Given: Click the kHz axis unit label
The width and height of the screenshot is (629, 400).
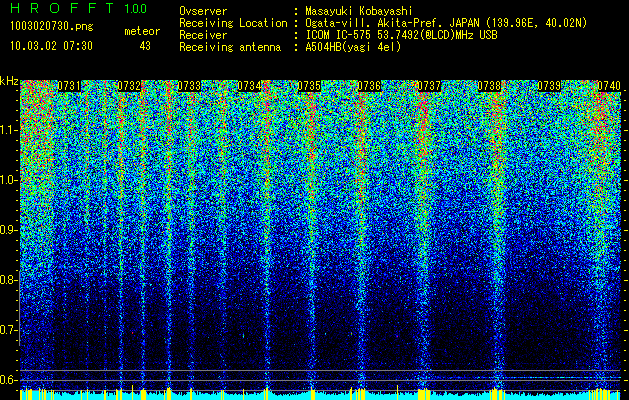Looking at the screenshot, I should [x=9, y=80].
